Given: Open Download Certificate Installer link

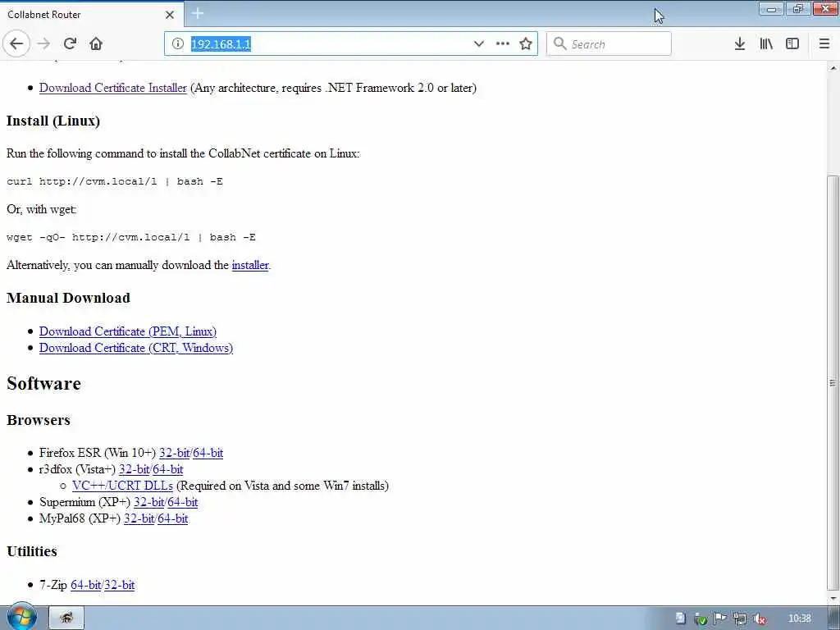Looking at the screenshot, I should 113,88.
